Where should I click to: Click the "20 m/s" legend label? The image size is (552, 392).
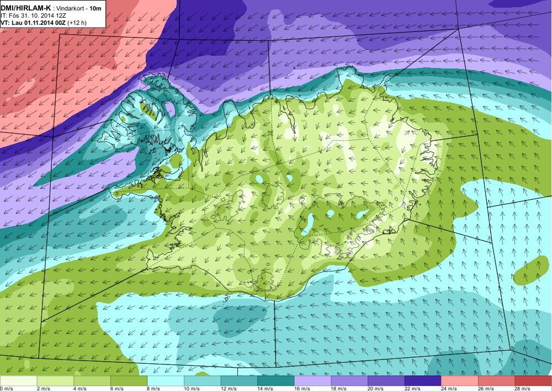(376, 389)
